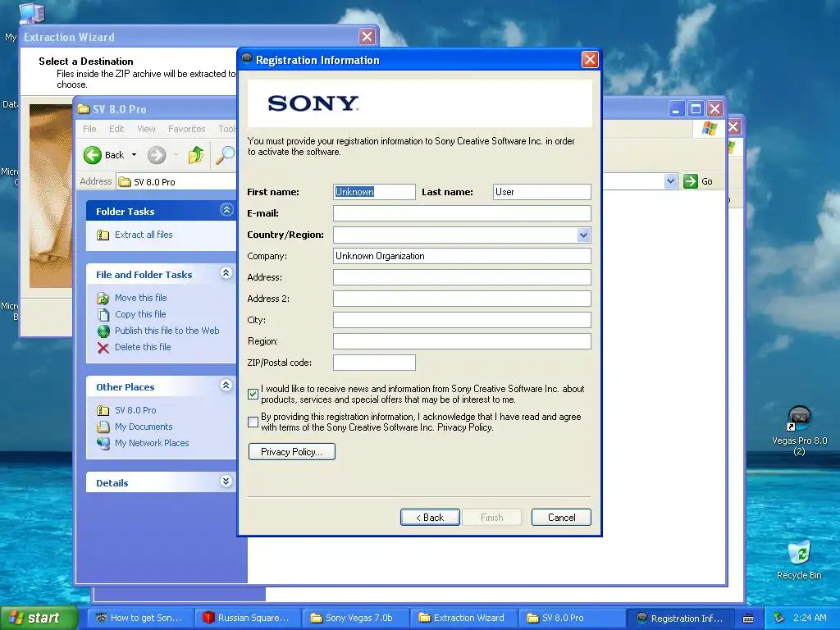The width and height of the screenshot is (840, 630).
Task: Click the My Documents icon in Other Places
Action: 103,427
